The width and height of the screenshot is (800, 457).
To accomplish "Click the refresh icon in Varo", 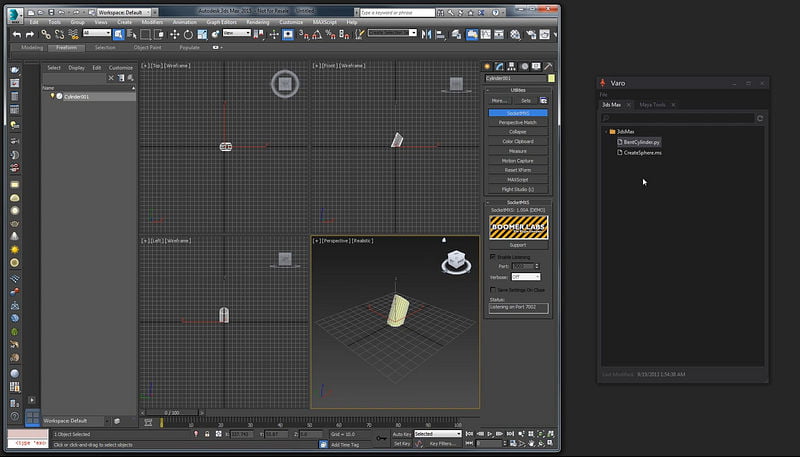I will tap(760, 118).
